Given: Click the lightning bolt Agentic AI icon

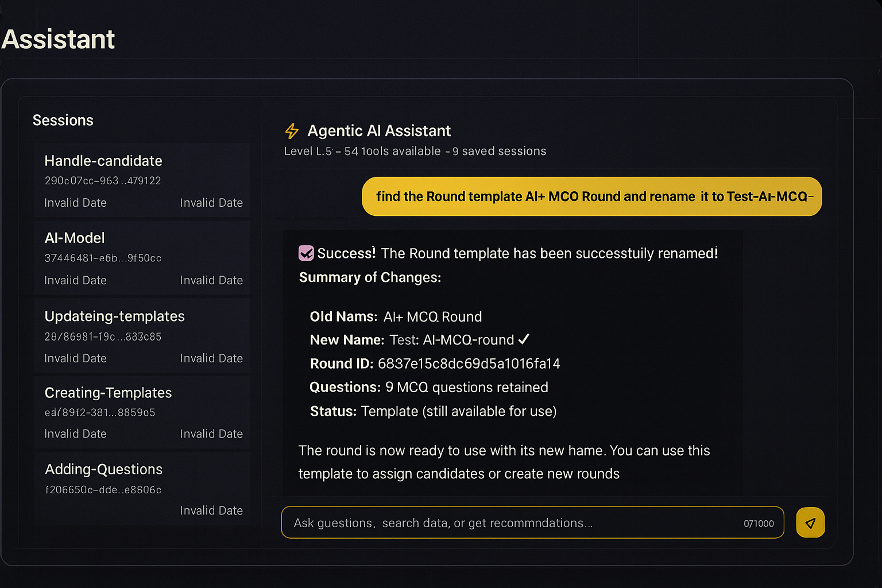Looking at the screenshot, I should click(x=292, y=131).
